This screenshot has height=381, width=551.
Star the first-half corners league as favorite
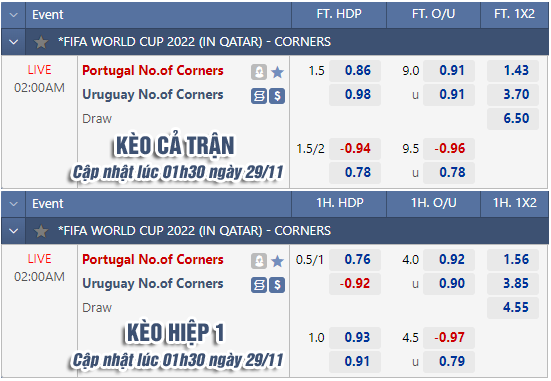41,231
